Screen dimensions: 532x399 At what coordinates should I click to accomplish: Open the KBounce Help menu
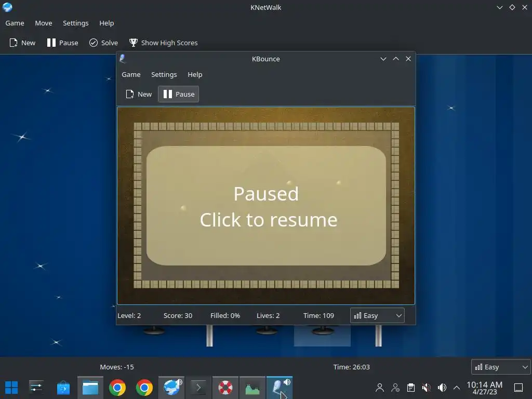[x=195, y=74]
